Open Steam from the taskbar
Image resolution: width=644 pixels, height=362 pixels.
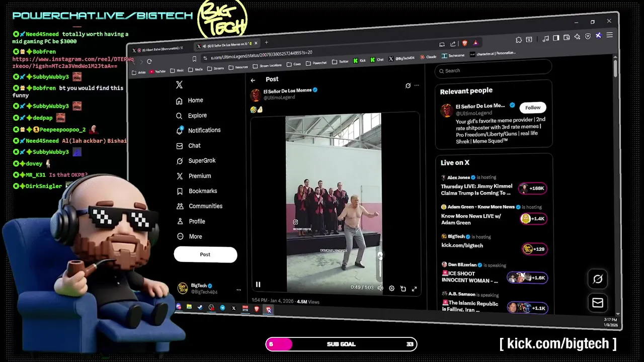pyautogui.click(x=200, y=307)
